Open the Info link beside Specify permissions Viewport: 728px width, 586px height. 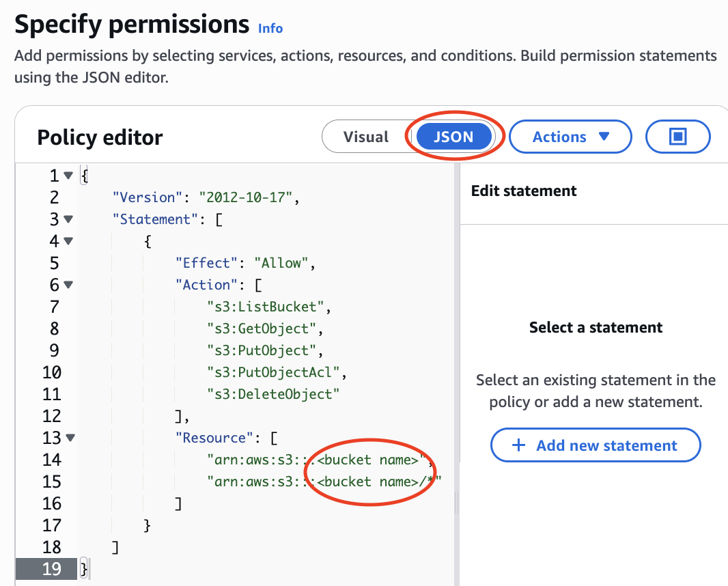tap(270, 28)
